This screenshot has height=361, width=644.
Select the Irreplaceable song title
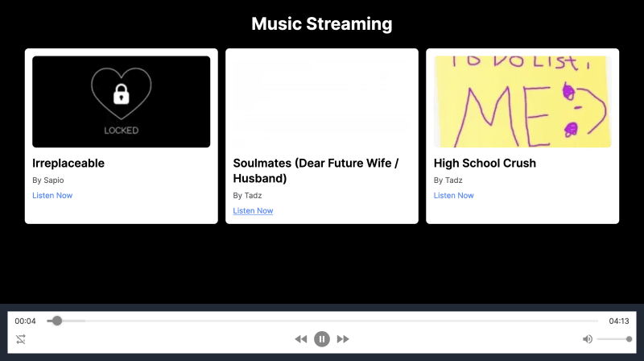[68, 164]
